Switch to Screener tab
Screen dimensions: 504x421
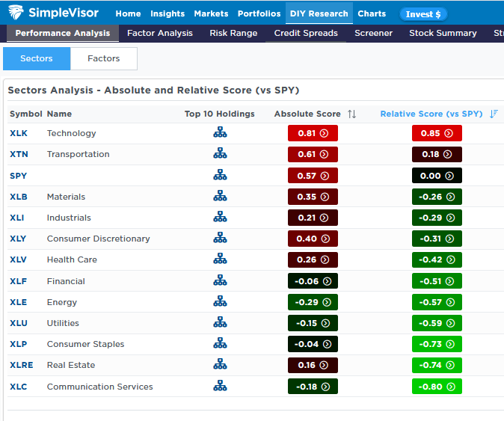point(373,33)
